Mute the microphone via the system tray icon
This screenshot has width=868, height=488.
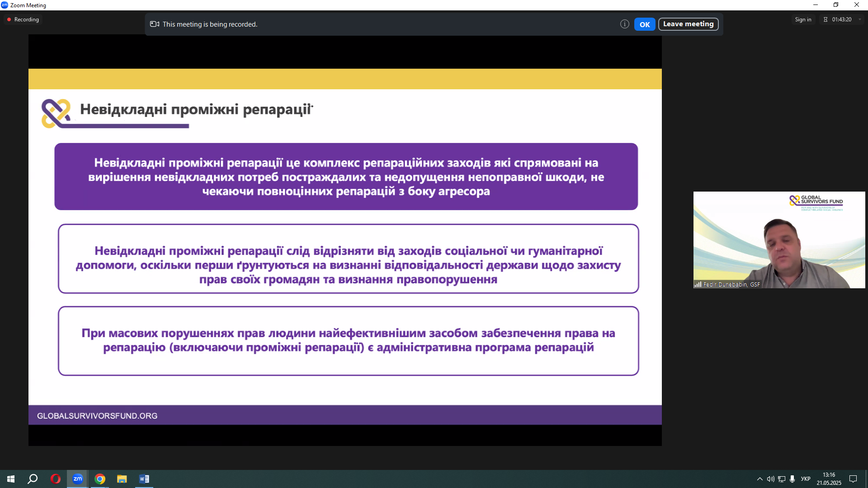click(792, 479)
